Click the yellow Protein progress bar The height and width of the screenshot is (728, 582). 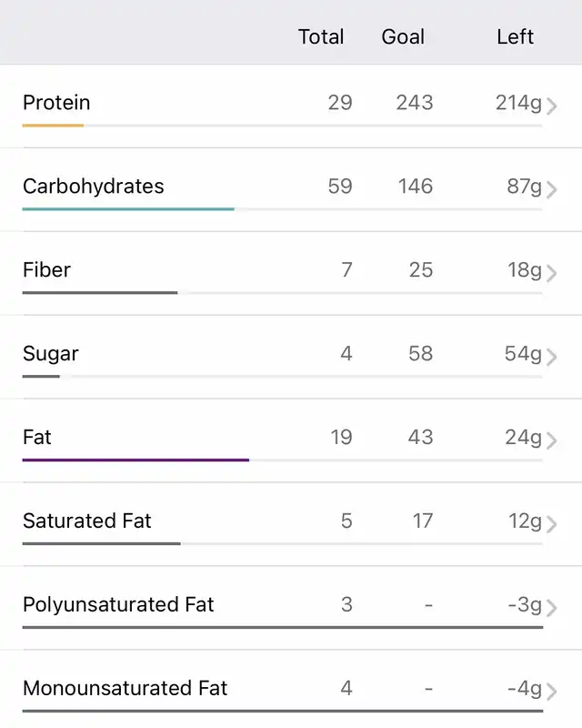coord(53,126)
